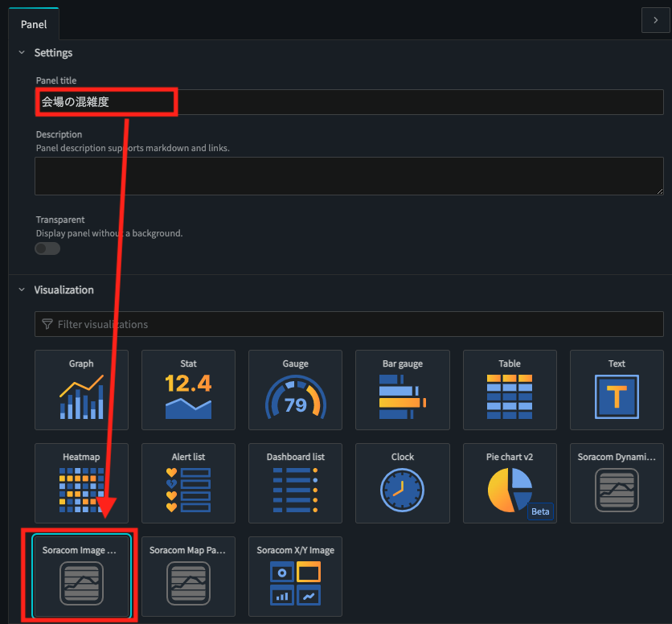Image resolution: width=672 pixels, height=624 pixels.
Task: Collapse the side pane arrow button
Action: tap(655, 20)
